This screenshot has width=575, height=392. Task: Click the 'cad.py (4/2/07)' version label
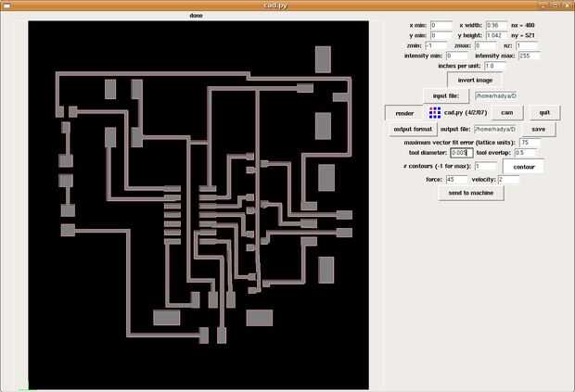[466, 112]
